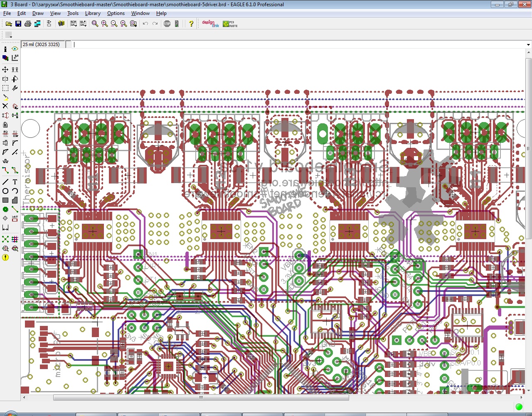This screenshot has width=532, height=416.
Task: Click in the command line input field
Action: click(291, 44)
